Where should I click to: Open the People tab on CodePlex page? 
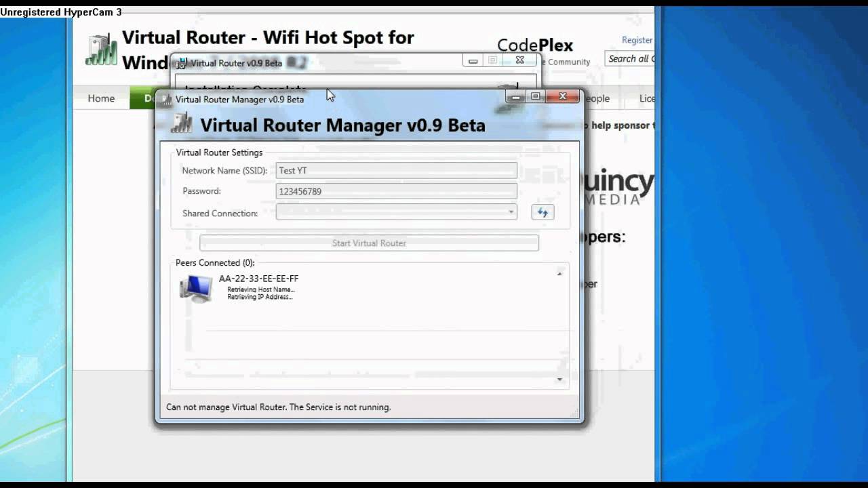tap(597, 98)
